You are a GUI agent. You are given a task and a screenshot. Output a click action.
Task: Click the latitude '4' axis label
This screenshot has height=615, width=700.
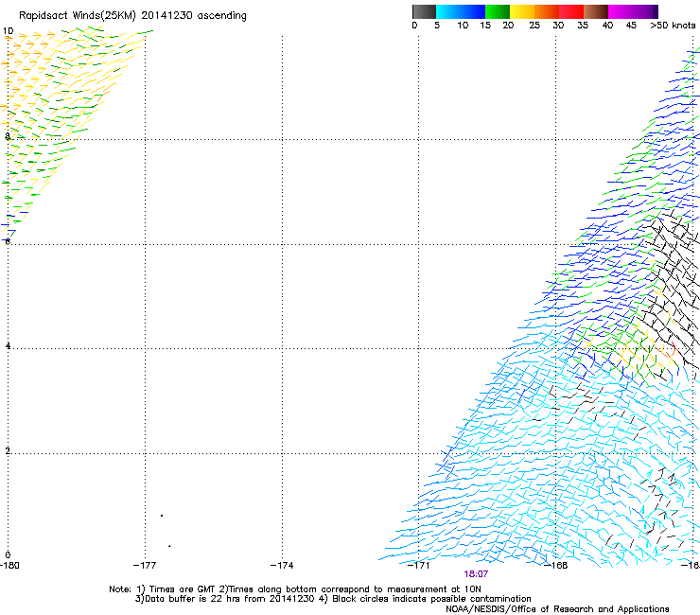click(8, 346)
